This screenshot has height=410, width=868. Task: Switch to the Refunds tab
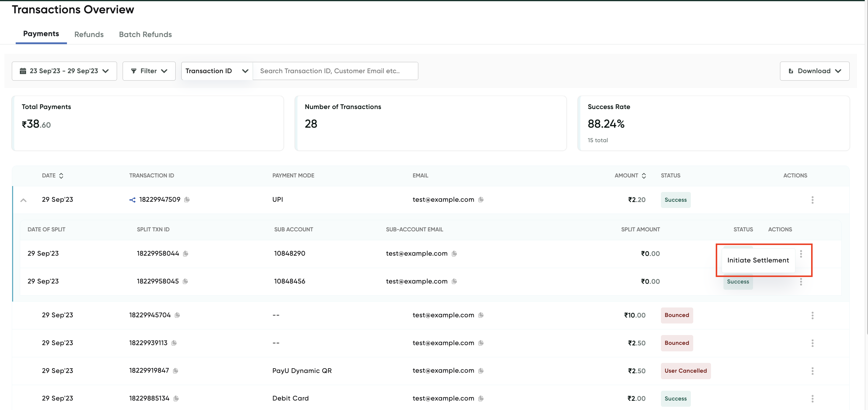(89, 34)
